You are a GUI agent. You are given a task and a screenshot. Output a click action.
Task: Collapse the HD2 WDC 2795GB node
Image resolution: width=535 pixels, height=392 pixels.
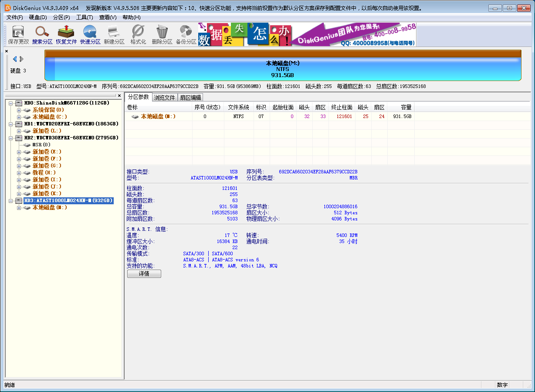(x=11, y=138)
